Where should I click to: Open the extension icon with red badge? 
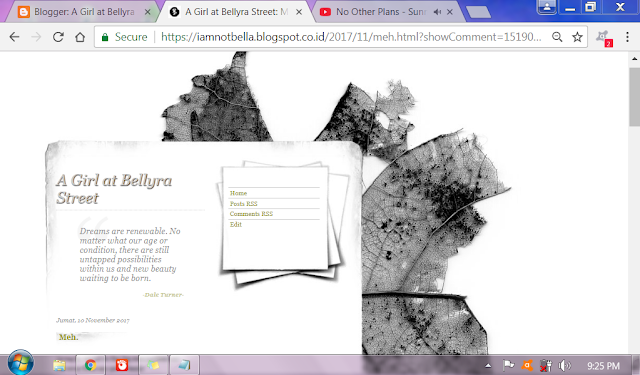click(604, 38)
